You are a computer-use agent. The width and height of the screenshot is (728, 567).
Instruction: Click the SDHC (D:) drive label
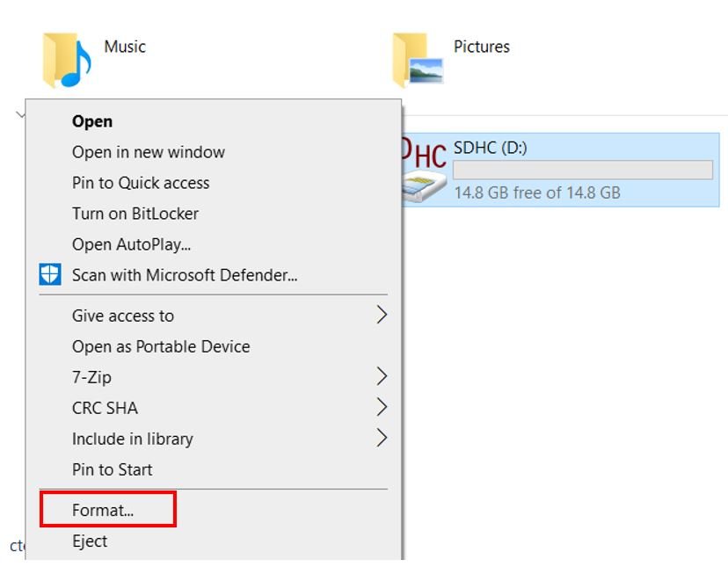point(491,148)
